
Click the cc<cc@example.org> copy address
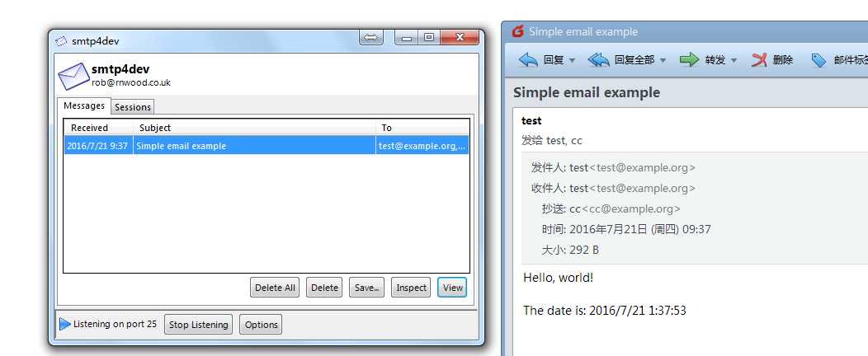(625, 209)
